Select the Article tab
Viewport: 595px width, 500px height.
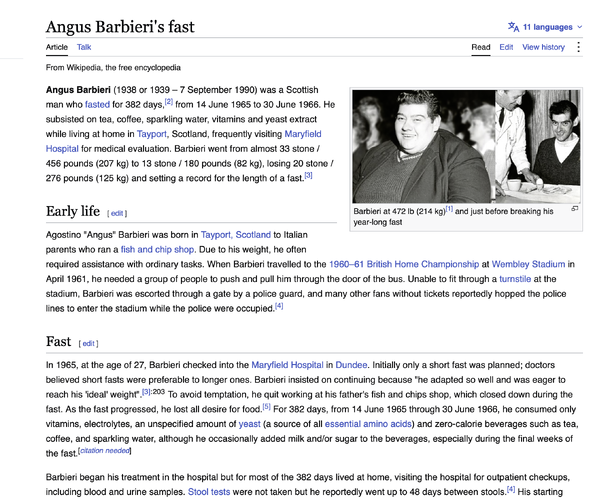57,47
